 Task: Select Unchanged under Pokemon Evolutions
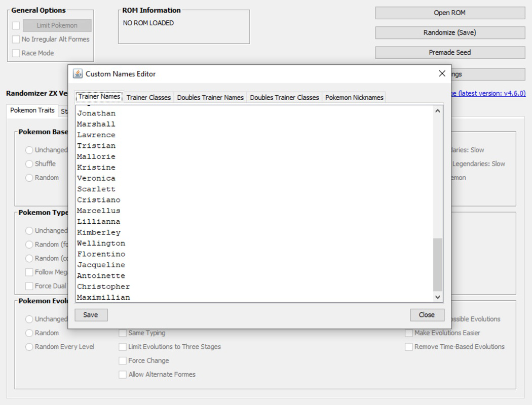point(29,319)
